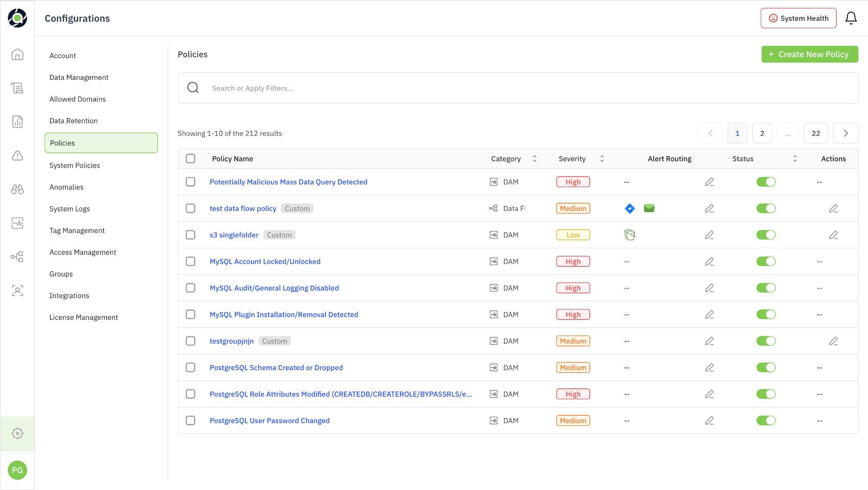Open System Policies in the configuration menu

[x=75, y=165]
